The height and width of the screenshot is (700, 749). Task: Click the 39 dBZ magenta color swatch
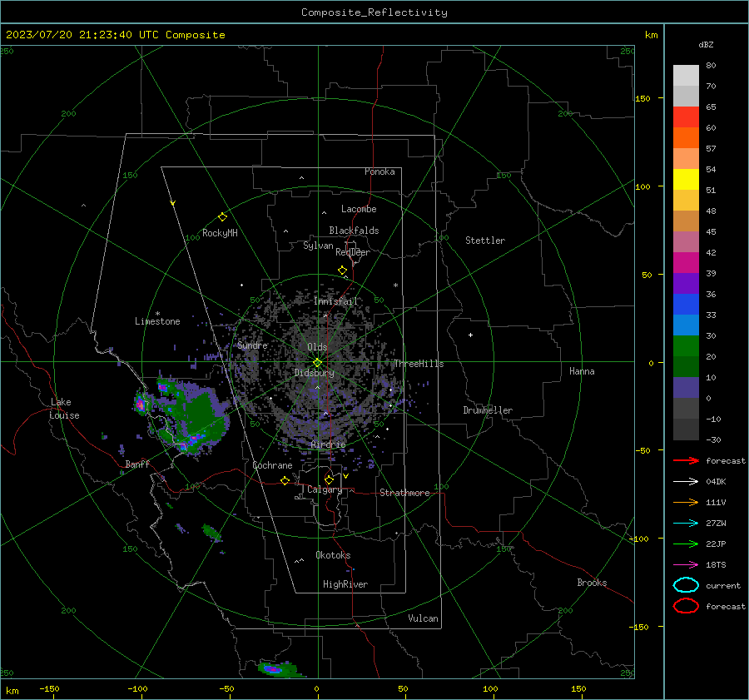686,262
